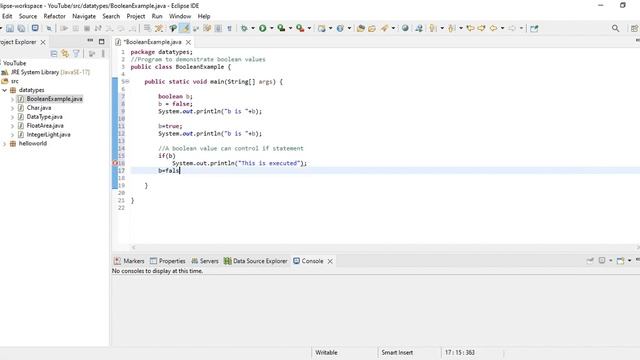Switch to the Properties tab

168,261
